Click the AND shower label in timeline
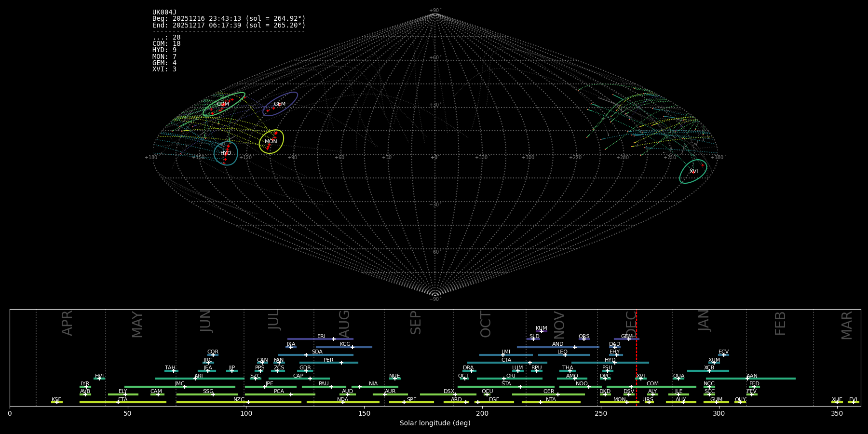Screen dimensions: 868x434 click(557, 344)
